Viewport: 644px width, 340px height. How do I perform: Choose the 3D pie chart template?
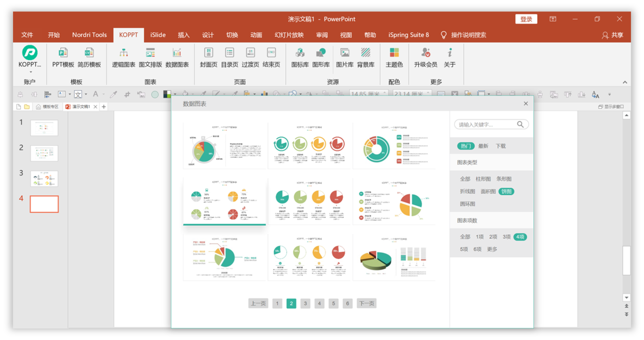(x=394, y=257)
